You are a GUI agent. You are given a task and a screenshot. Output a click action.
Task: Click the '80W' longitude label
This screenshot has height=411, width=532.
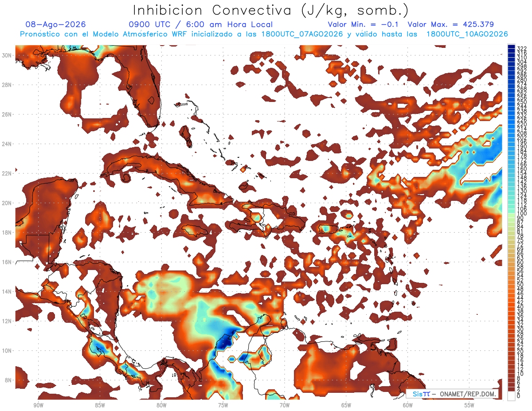pyautogui.click(x=161, y=405)
